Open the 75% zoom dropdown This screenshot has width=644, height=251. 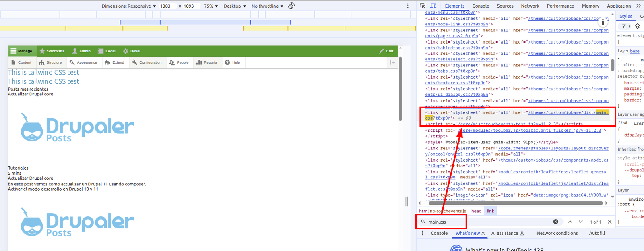point(211,6)
